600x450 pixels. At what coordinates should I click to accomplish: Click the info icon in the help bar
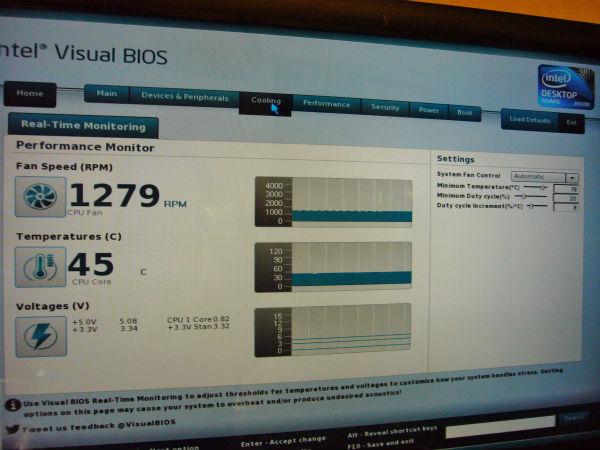pos(13,404)
